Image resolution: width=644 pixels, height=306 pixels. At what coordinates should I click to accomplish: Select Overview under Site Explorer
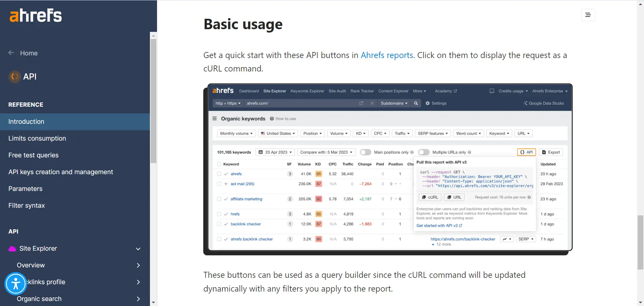(x=31, y=265)
